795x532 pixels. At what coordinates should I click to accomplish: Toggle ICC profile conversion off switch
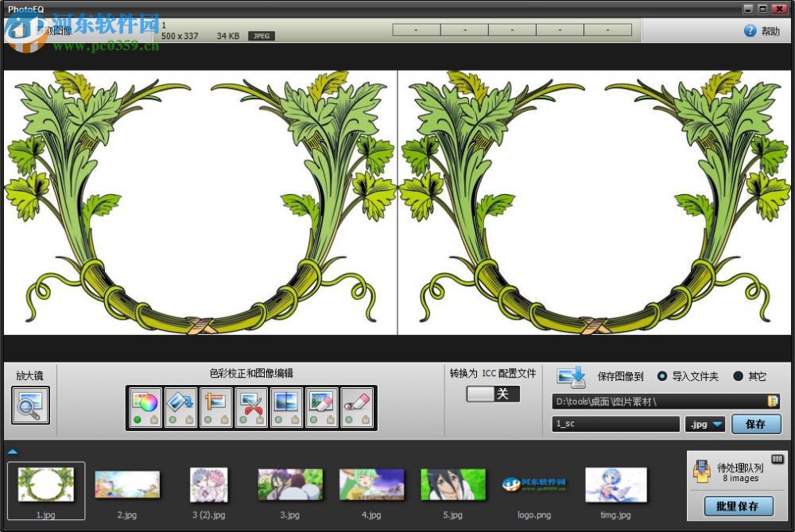click(492, 394)
